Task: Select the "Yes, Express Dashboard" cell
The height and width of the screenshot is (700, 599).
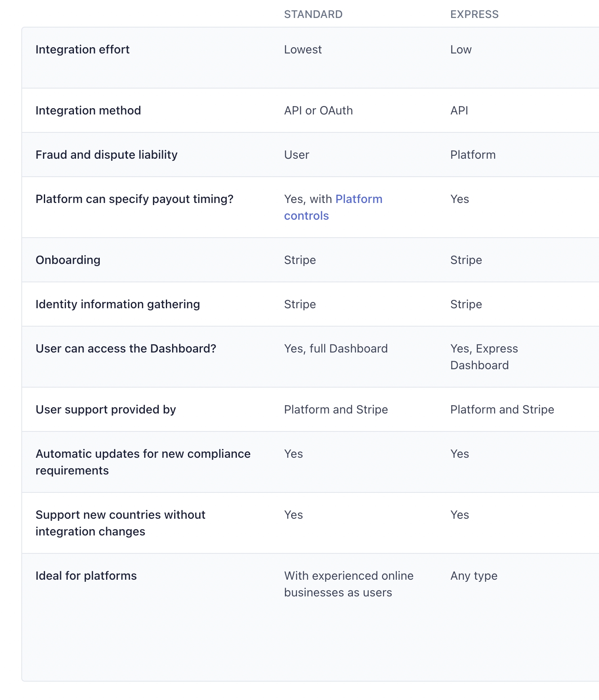Action: pyautogui.click(x=484, y=357)
